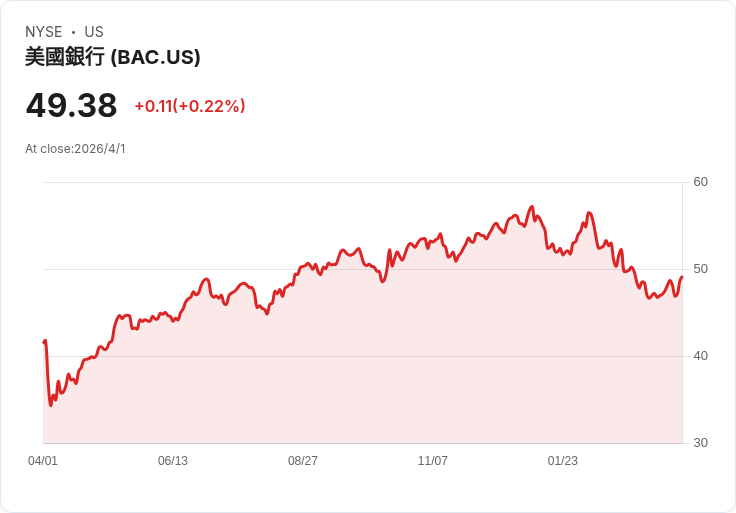Click the 30 y-axis price label

[x=700, y=443]
